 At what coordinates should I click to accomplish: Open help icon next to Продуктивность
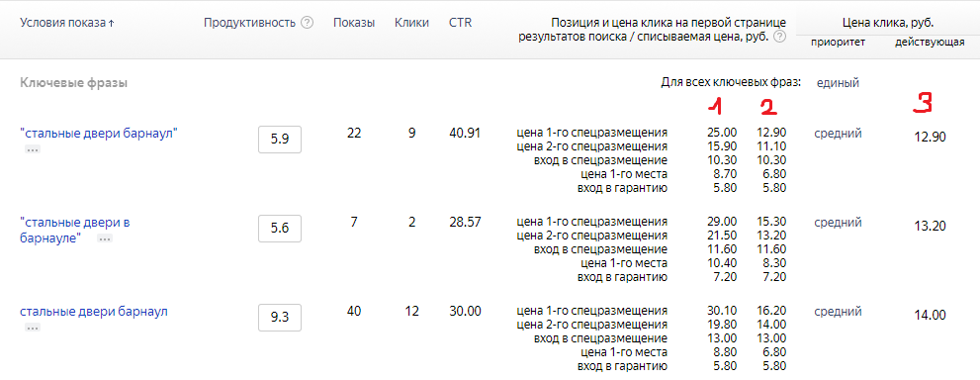pyautogui.click(x=307, y=23)
